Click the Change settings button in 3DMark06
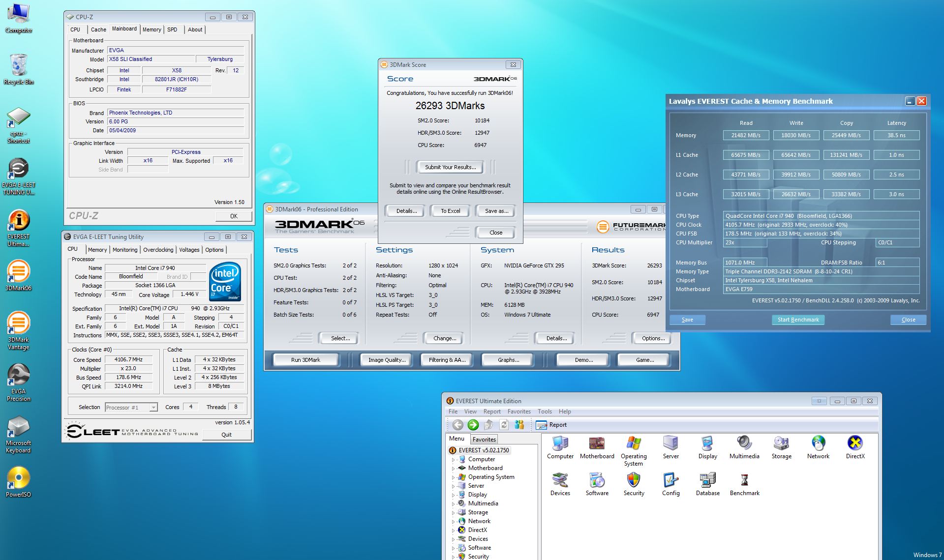 click(x=444, y=338)
